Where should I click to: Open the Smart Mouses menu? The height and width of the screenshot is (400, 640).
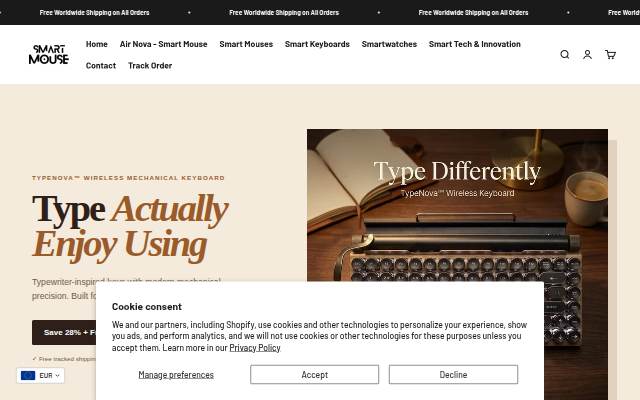(246, 44)
